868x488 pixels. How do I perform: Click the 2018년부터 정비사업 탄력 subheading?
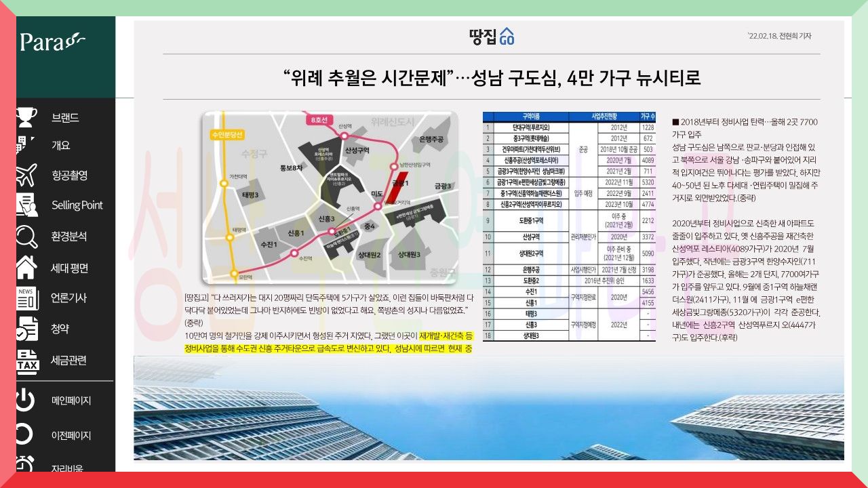pyautogui.click(x=745, y=127)
